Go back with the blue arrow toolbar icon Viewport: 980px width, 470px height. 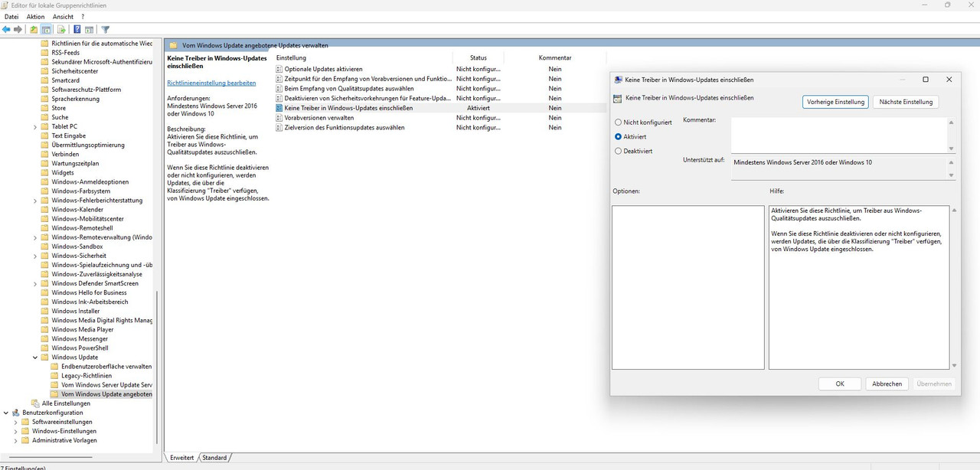(7, 30)
